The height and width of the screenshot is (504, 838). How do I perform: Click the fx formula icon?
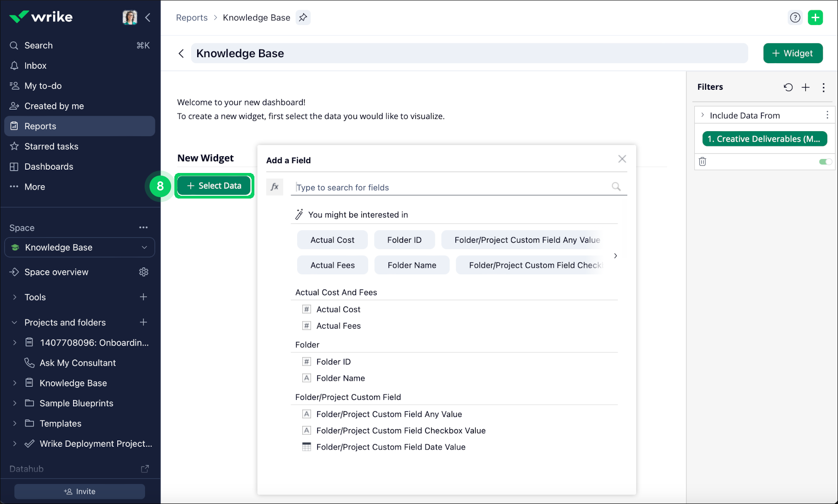tap(274, 187)
